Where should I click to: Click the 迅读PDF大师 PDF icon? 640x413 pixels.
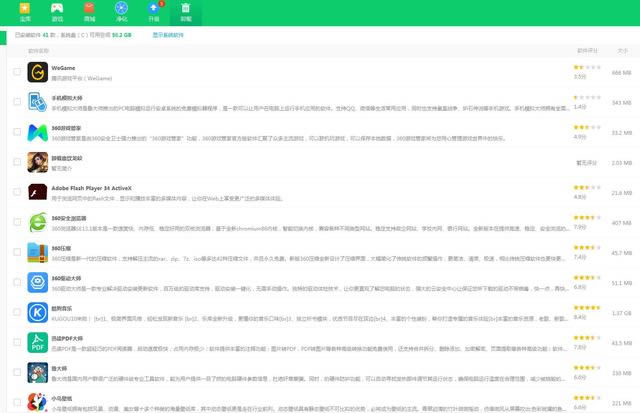click(x=38, y=342)
